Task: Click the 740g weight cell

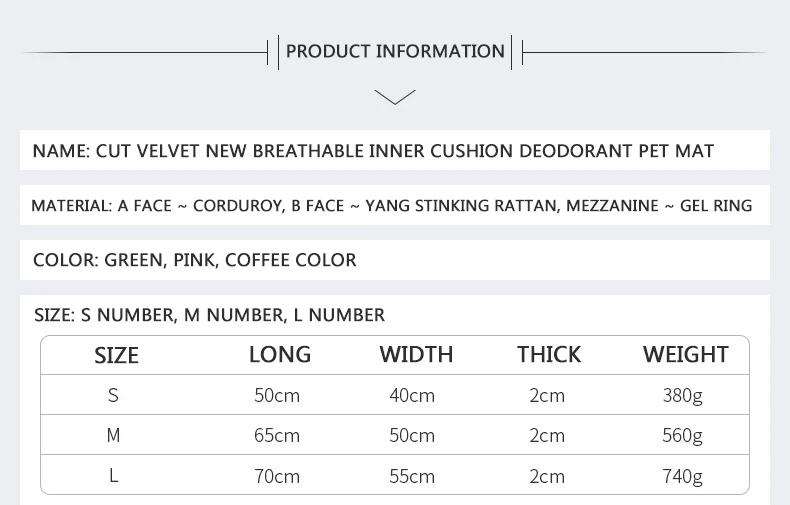Action: point(683,476)
